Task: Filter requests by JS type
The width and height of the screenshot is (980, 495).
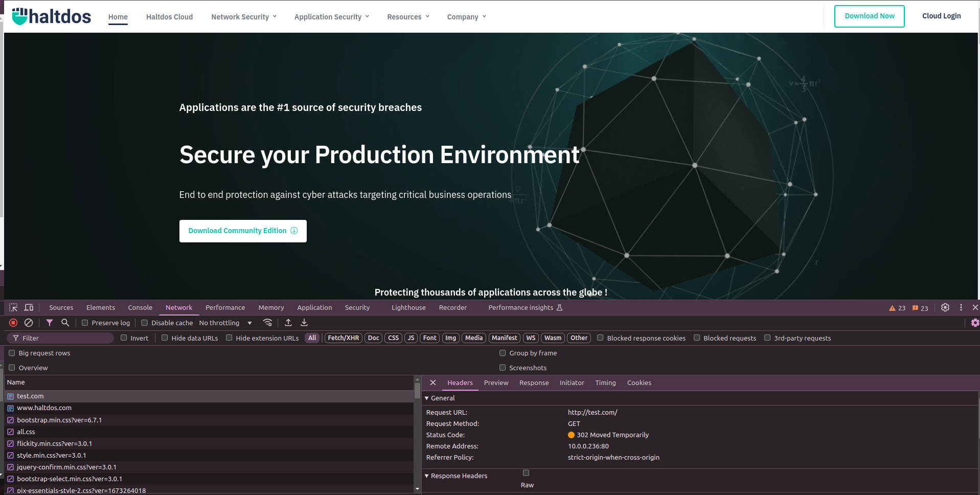Action: (411, 338)
